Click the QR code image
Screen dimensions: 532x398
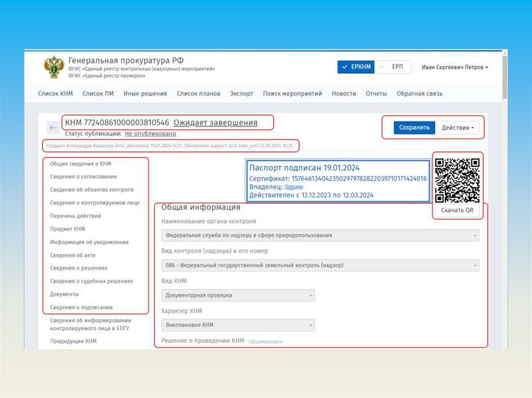pos(457,181)
